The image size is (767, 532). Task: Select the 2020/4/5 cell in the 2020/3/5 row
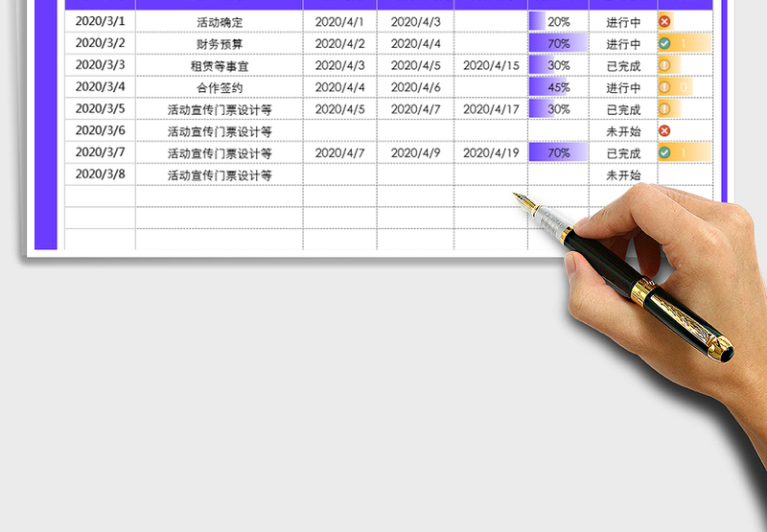pos(340,108)
